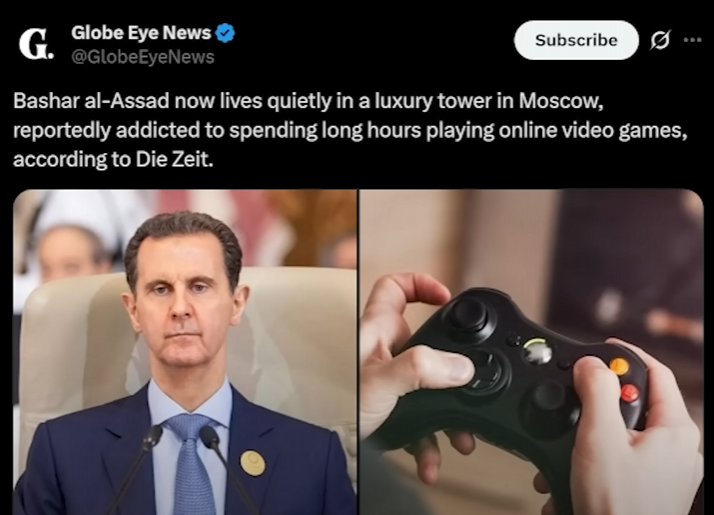
Task: Click the yellow Y button on controller
Action: [x=619, y=366]
